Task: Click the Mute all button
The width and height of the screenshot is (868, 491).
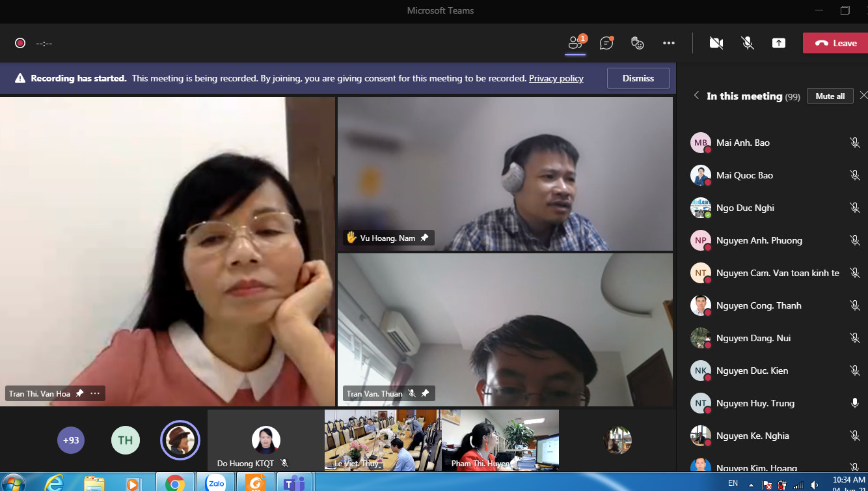Action: tap(830, 96)
